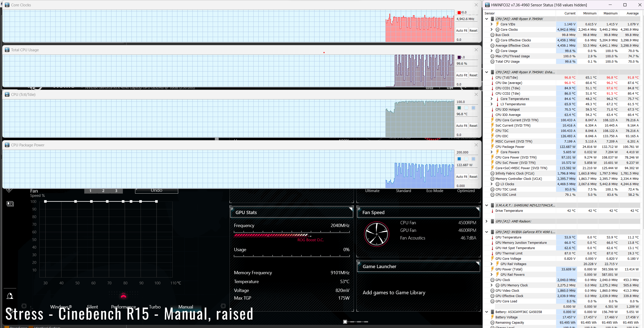Select fan curve tab 3
This screenshot has width=644, height=328.
116,191
